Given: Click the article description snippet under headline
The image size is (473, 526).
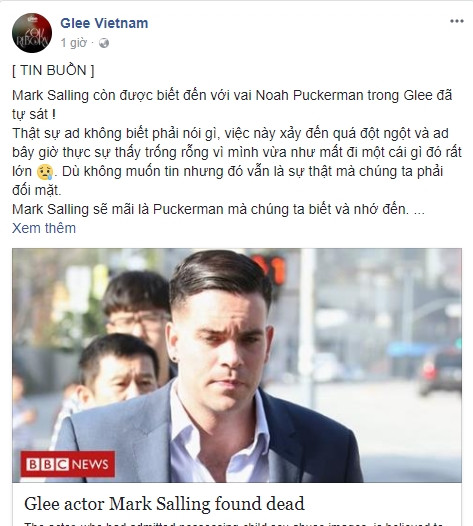Looking at the screenshot, I should click(235, 524).
